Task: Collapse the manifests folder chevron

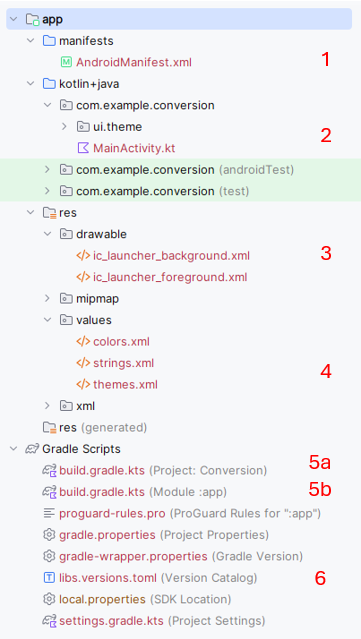Action: coord(30,41)
